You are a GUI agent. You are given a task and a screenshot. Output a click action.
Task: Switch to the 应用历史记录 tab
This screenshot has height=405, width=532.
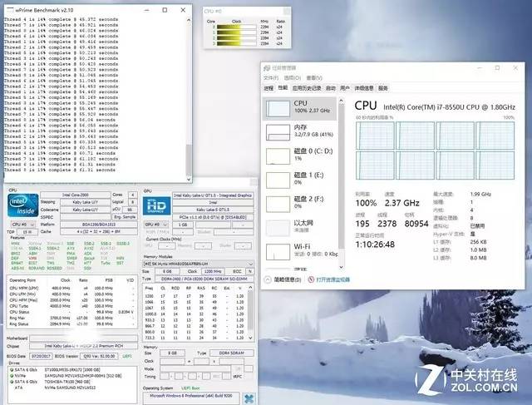[x=307, y=88]
